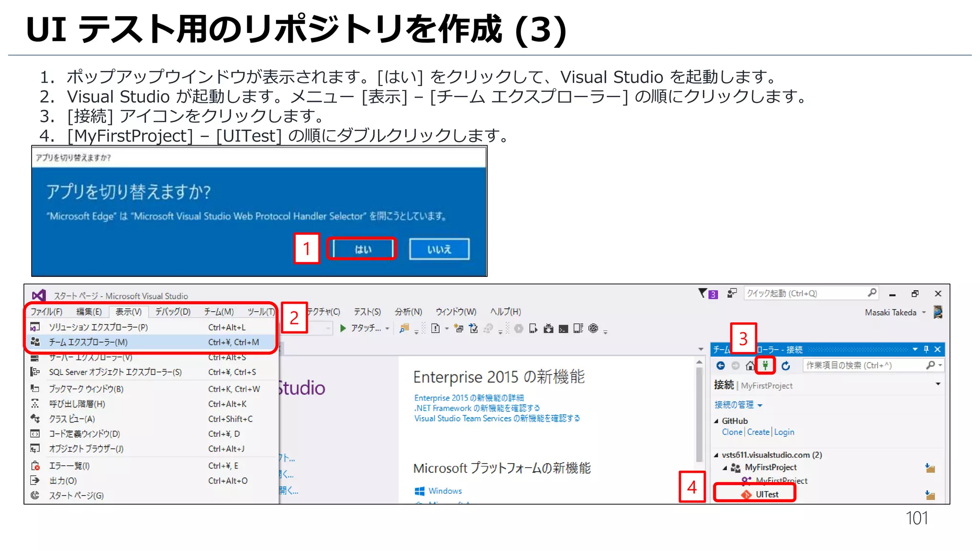Collapse the GitHub section
Image resolution: width=980 pixels, height=551 pixels.
716,421
